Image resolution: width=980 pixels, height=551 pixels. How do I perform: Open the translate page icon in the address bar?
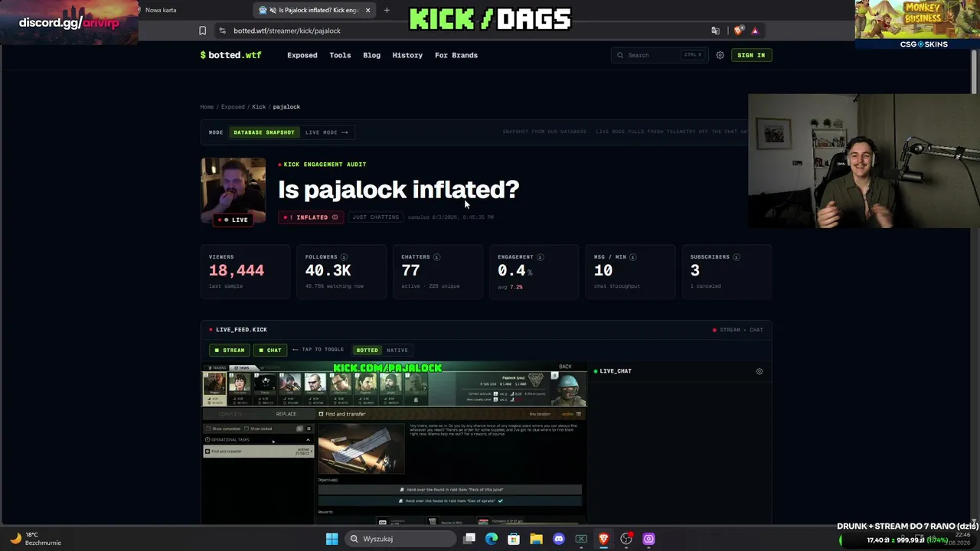click(x=715, y=31)
